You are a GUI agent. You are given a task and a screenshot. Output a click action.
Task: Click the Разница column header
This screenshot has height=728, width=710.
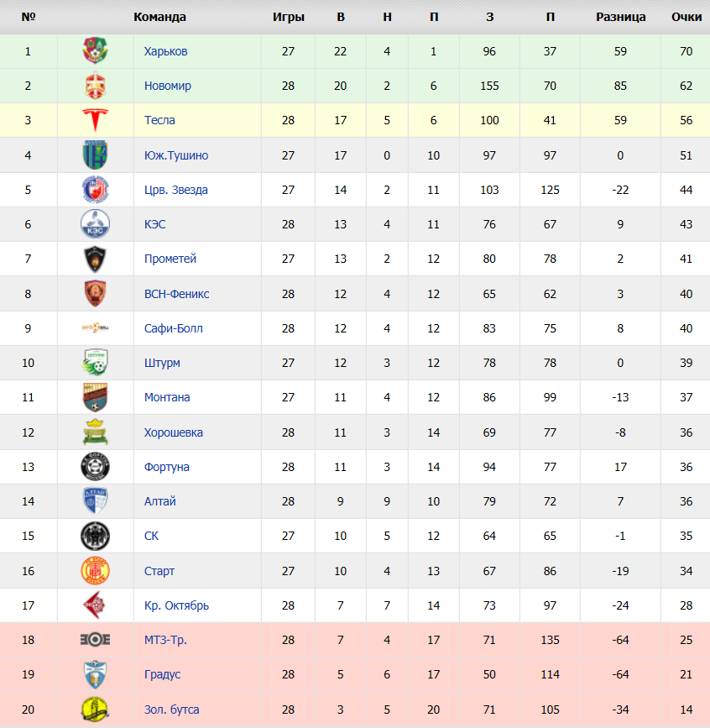click(620, 17)
